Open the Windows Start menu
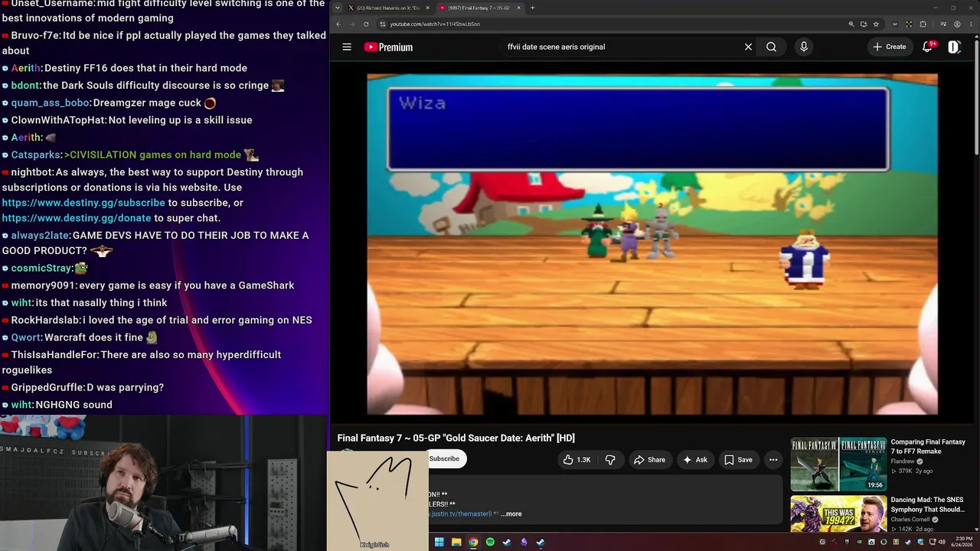The width and height of the screenshot is (980, 551). tap(439, 542)
